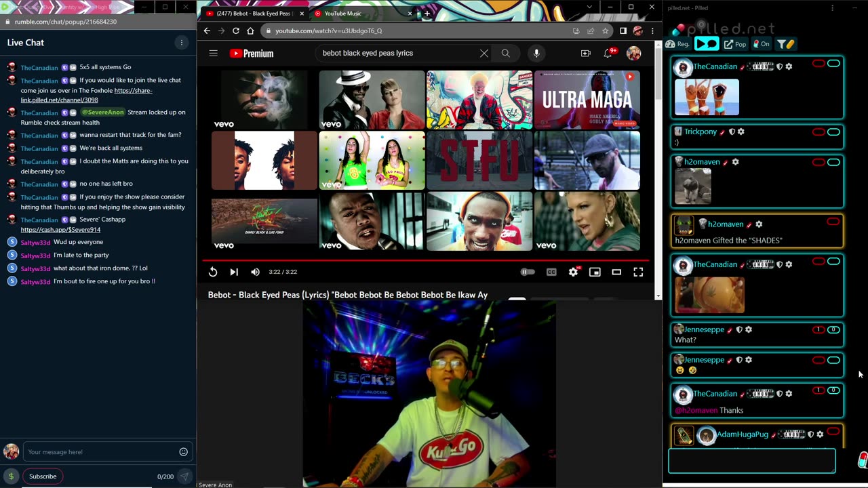The image size is (868, 488).
Task: Downvote Trickpony's message with red pill
Action: point(818,132)
